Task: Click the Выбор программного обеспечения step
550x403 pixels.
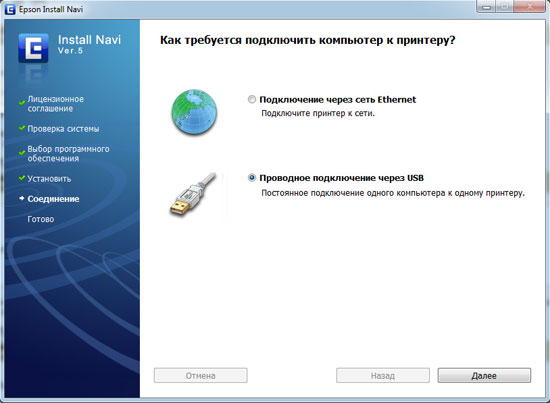Action: pyautogui.click(x=68, y=154)
